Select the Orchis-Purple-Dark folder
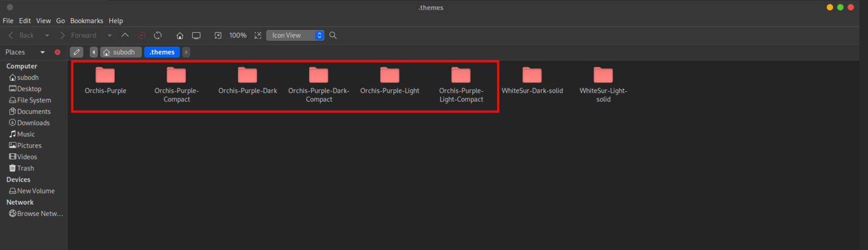Image resolution: width=868 pixels, height=250 pixels. click(248, 81)
